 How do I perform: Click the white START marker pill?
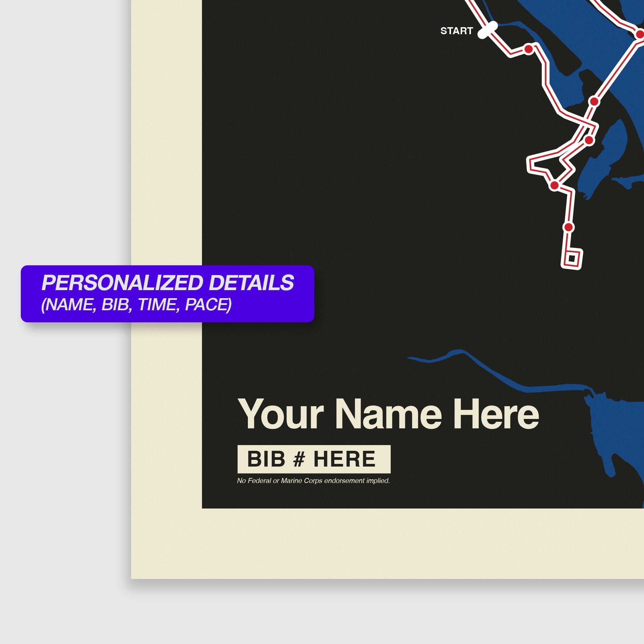pyautogui.click(x=487, y=30)
